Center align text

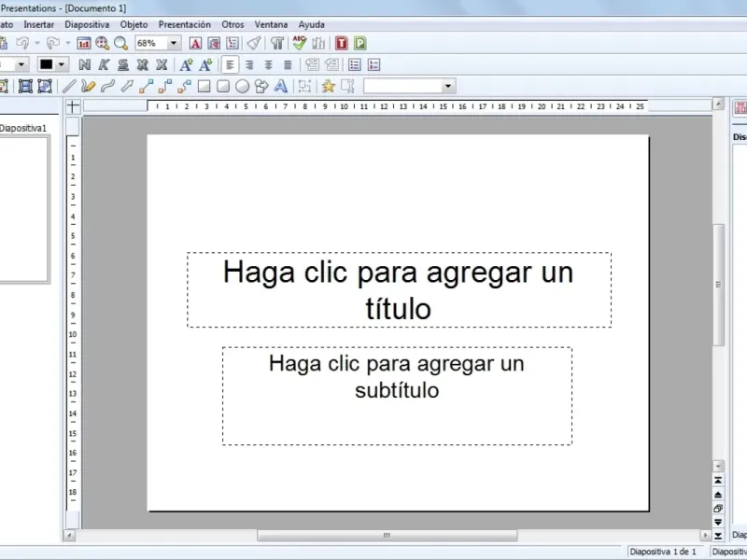point(269,64)
